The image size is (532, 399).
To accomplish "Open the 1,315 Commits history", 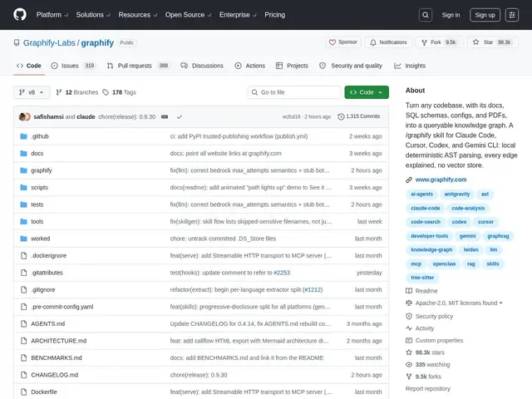I will [x=359, y=116].
